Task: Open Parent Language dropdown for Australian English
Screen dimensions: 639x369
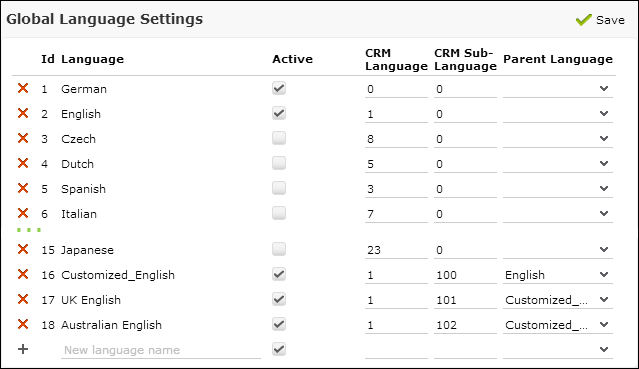Action: (x=557, y=325)
